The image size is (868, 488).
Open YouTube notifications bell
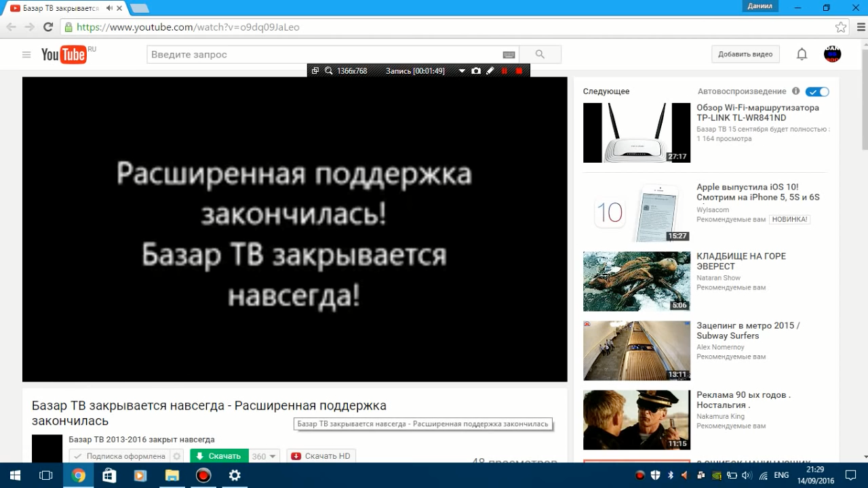coord(802,54)
